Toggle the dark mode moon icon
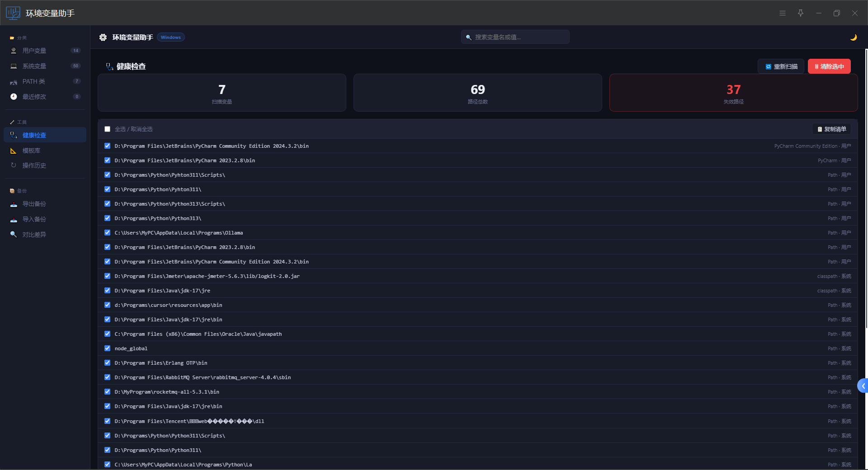This screenshot has height=470, width=868. point(853,38)
